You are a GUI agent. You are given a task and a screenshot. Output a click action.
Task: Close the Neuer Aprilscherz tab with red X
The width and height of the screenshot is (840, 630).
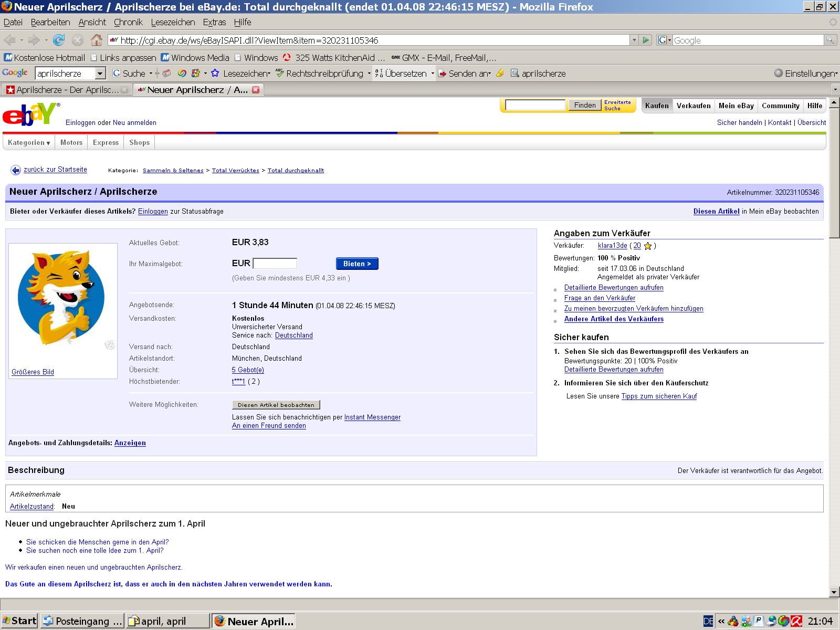click(x=256, y=90)
